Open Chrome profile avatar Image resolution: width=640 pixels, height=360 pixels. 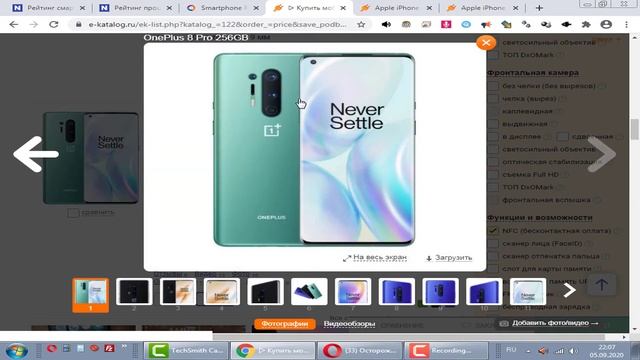coord(606,24)
